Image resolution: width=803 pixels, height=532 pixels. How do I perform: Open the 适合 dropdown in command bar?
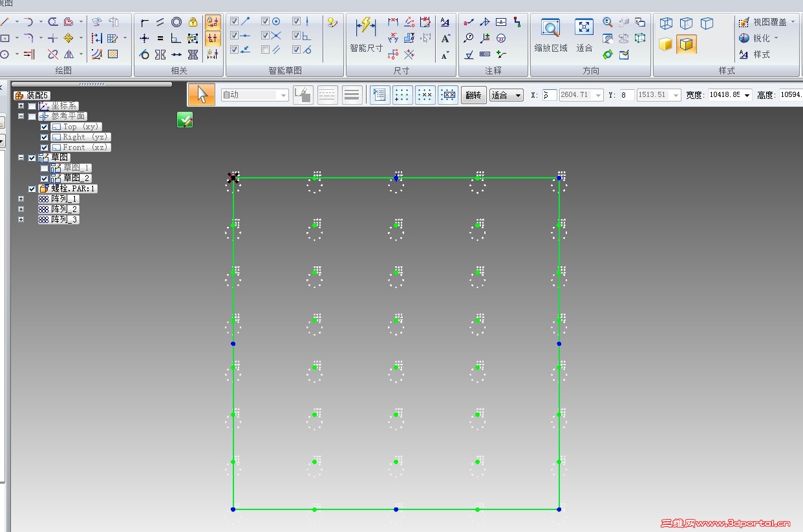(519, 95)
